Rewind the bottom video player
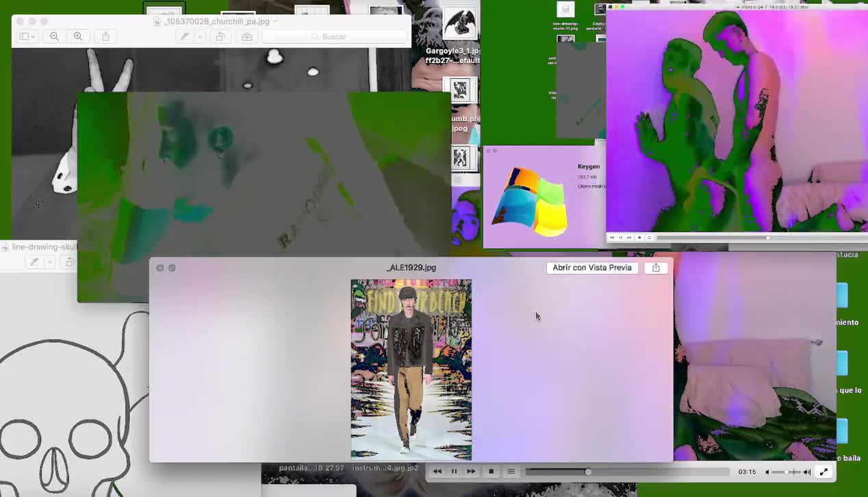 point(437,472)
